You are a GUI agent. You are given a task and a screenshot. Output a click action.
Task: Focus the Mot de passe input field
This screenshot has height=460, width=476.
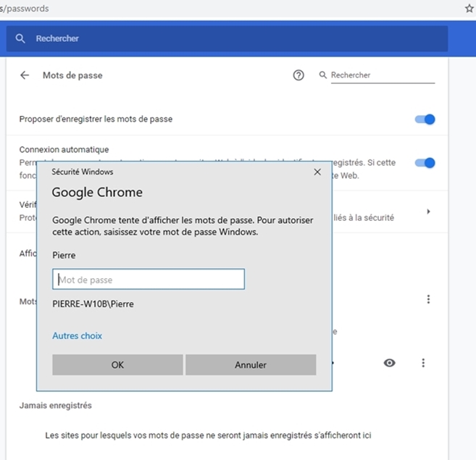pos(149,279)
